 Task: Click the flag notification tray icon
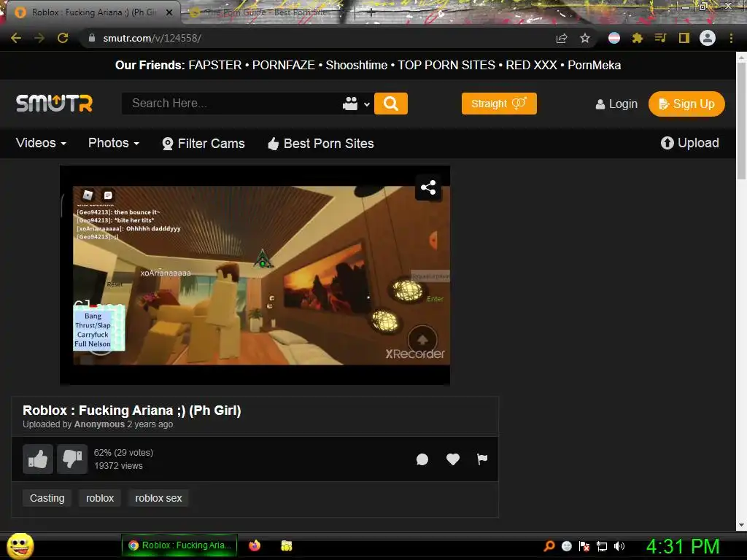584,546
